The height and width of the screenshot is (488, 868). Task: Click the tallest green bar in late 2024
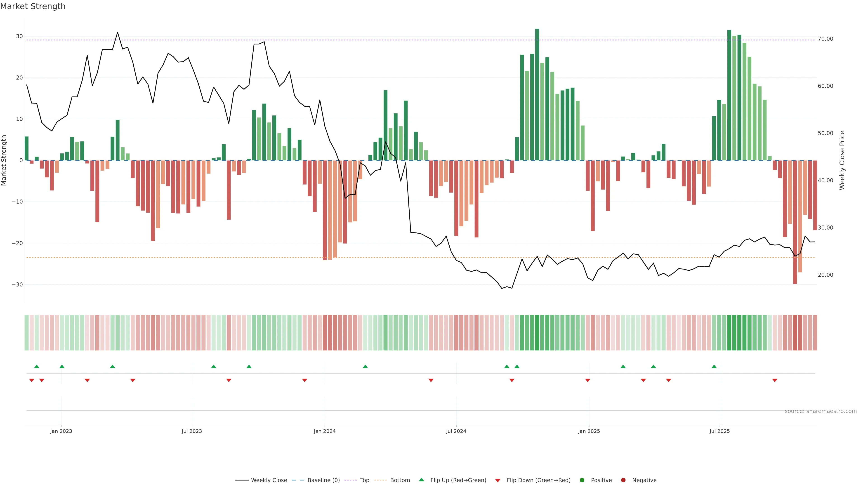pyautogui.click(x=537, y=94)
